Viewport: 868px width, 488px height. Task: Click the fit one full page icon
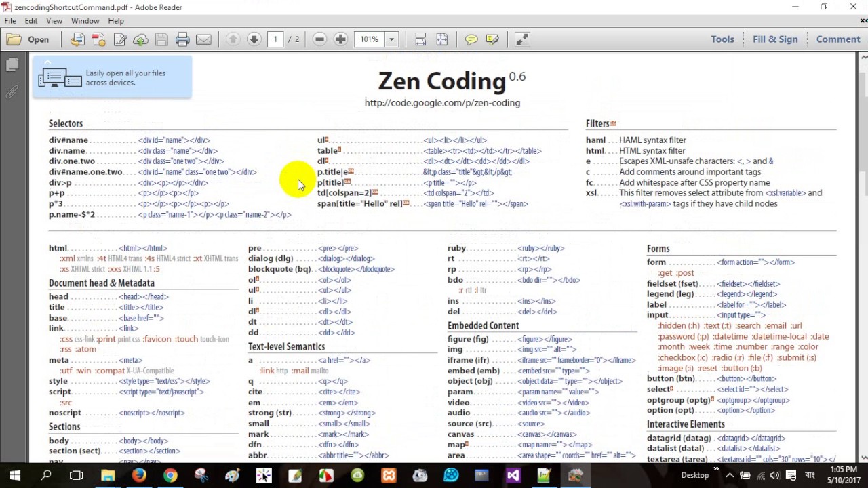[x=441, y=39]
